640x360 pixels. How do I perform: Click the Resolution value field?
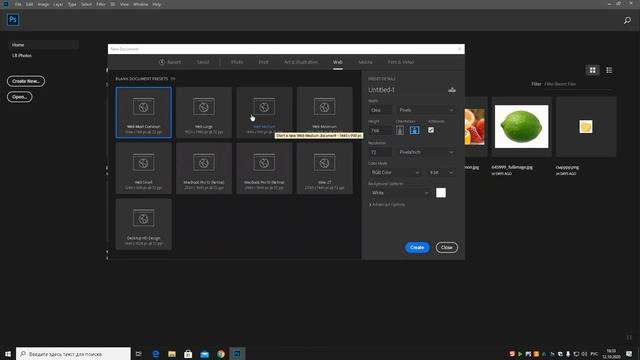click(380, 152)
